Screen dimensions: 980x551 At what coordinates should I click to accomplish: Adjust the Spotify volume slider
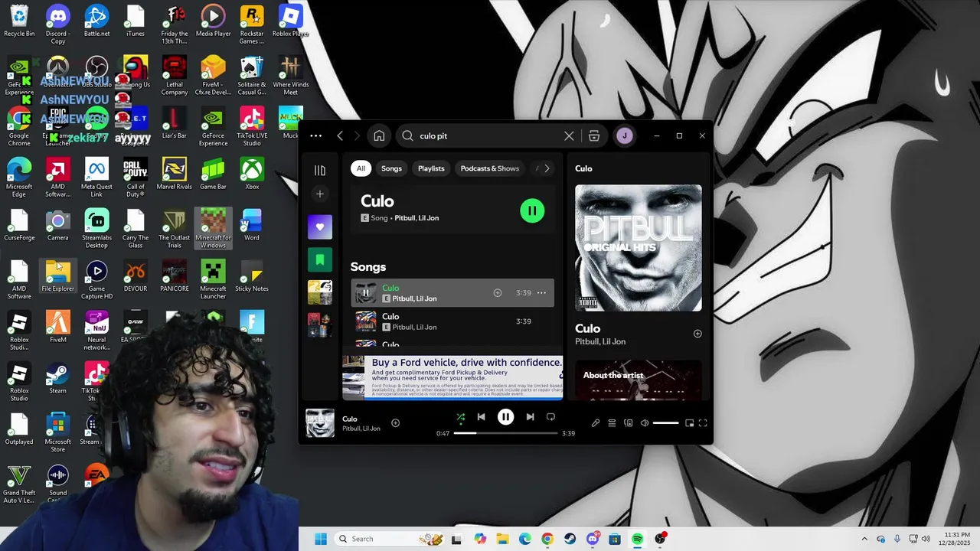tap(665, 423)
